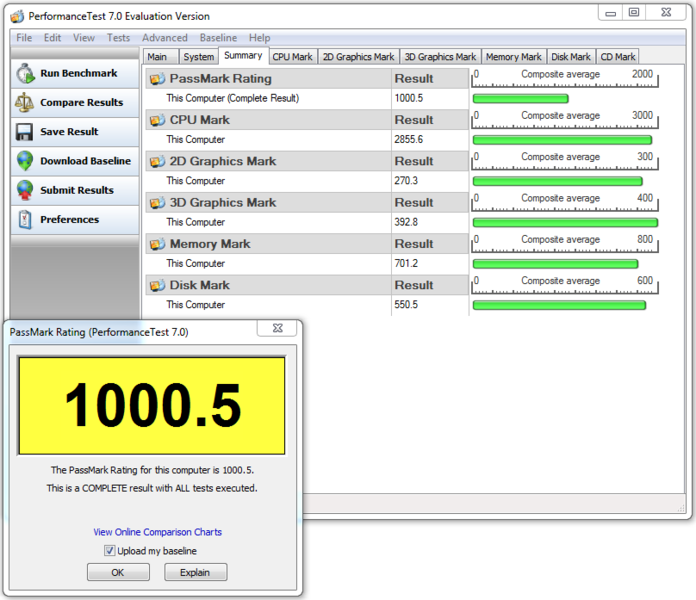Click the icon beside PassMark Rating header
The width and height of the screenshot is (696, 600).
tap(157, 79)
